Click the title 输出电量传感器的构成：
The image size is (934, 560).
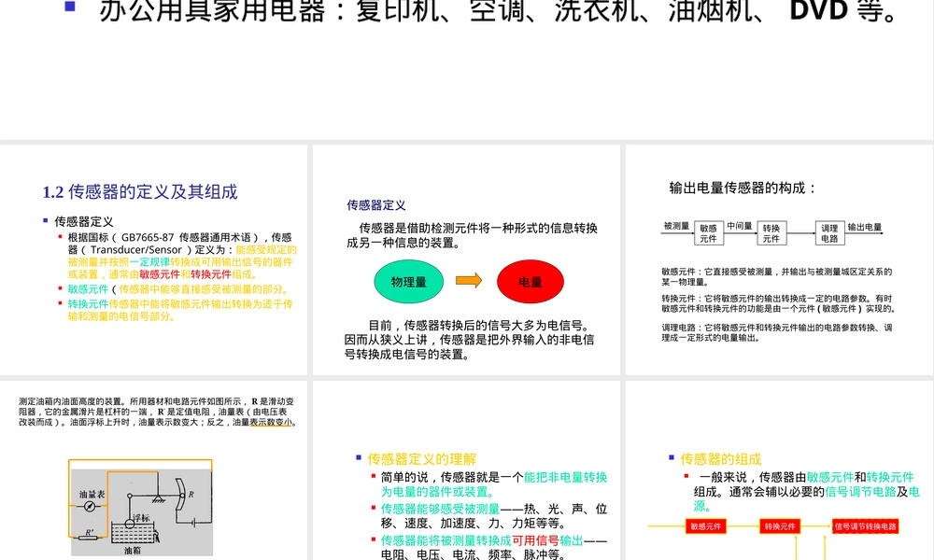tap(743, 188)
